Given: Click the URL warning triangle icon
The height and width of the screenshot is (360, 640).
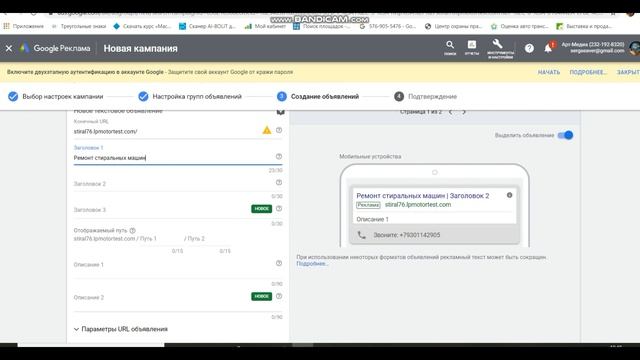Looking at the screenshot, I should tap(267, 130).
